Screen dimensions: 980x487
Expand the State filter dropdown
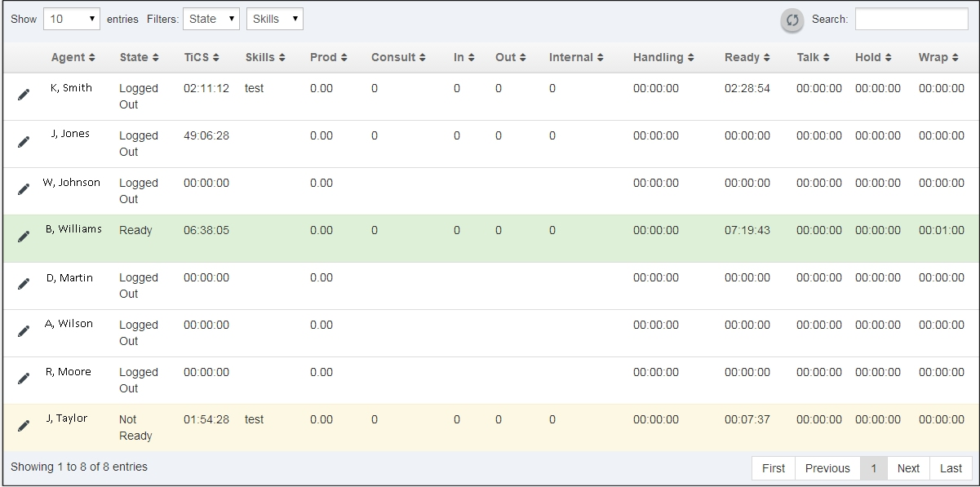click(211, 19)
